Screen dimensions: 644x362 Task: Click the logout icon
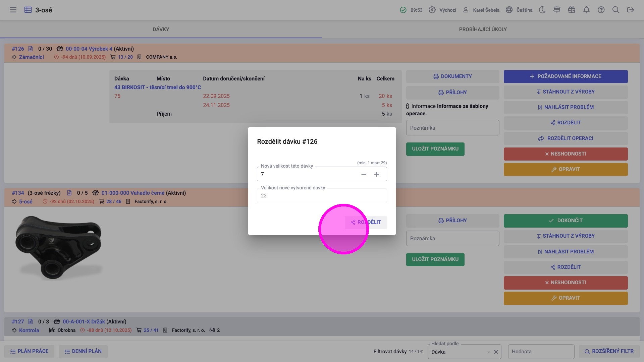point(631,10)
